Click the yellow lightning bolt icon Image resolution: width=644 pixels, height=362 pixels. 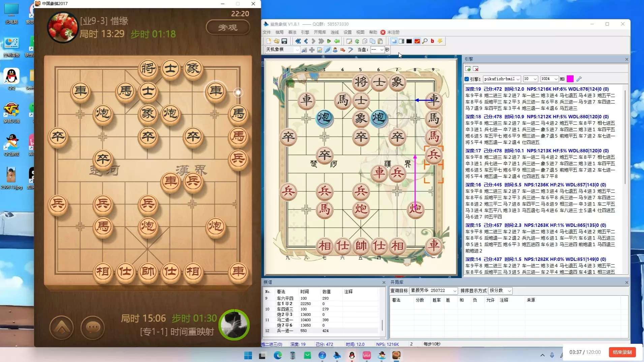pos(440,41)
